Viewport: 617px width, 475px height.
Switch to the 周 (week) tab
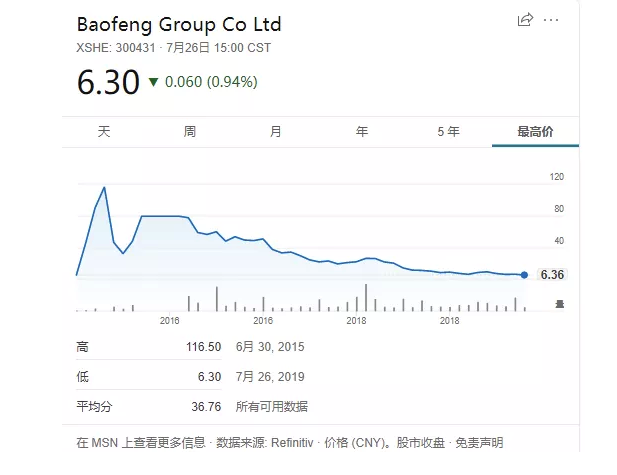190,132
